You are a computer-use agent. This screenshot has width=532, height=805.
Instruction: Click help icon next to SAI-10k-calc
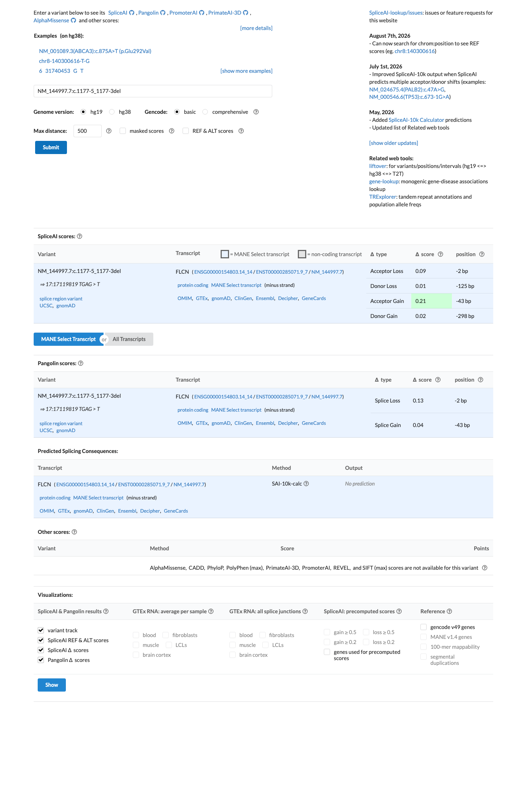click(x=307, y=484)
